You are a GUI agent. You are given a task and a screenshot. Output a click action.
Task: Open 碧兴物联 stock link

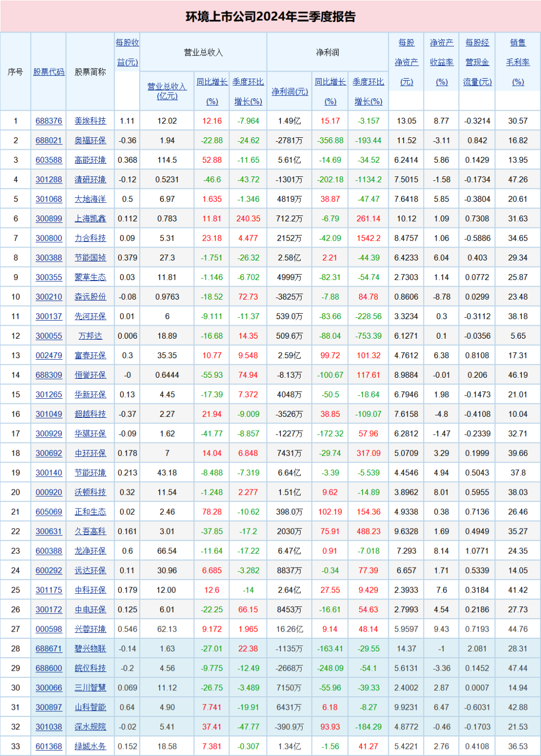tap(90, 648)
